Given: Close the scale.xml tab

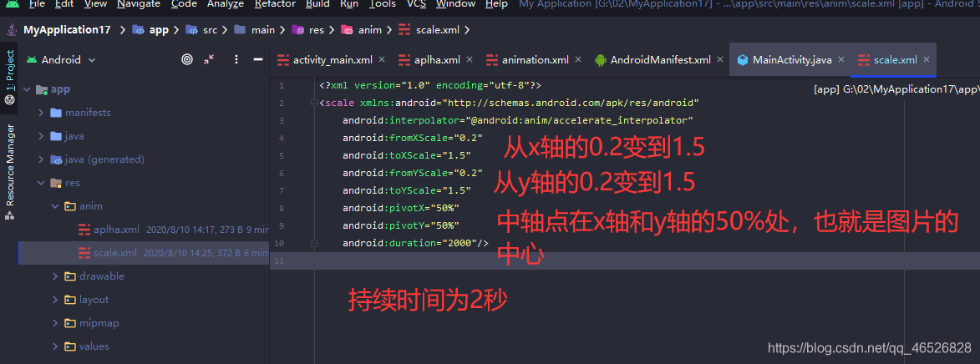Looking at the screenshot, I should tap(927, 60).
